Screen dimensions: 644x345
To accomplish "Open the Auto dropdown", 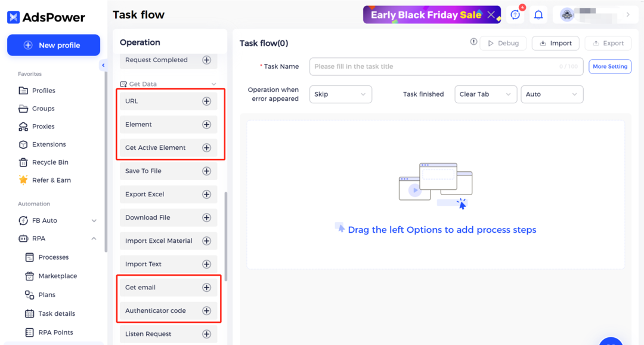I will 552,94.
